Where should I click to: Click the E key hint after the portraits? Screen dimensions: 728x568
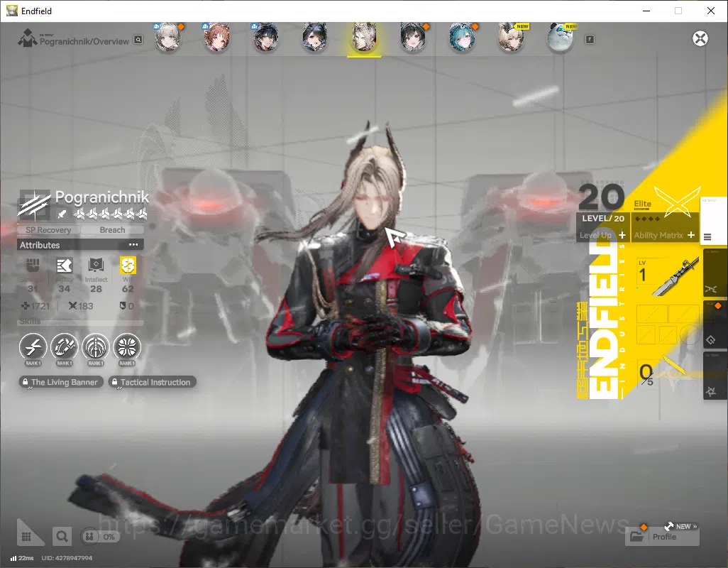[x=590, y=40]
